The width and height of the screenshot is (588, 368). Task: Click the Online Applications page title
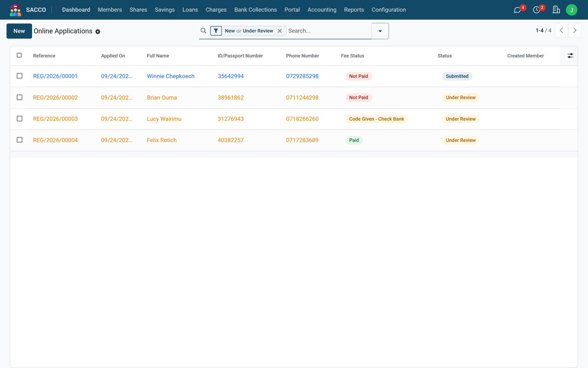coord(63,31)
